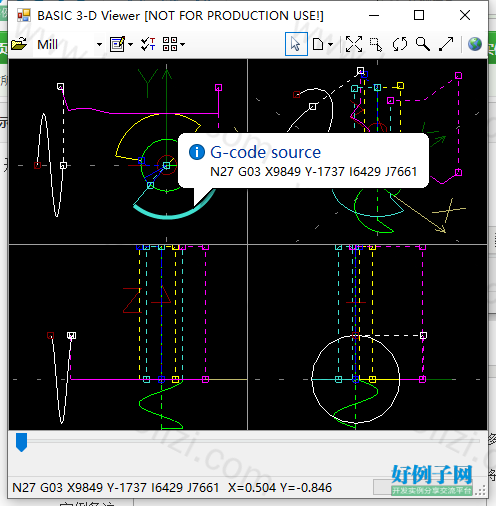
Task: Open the editor notepad icon
Action: (x=117, y=44)
